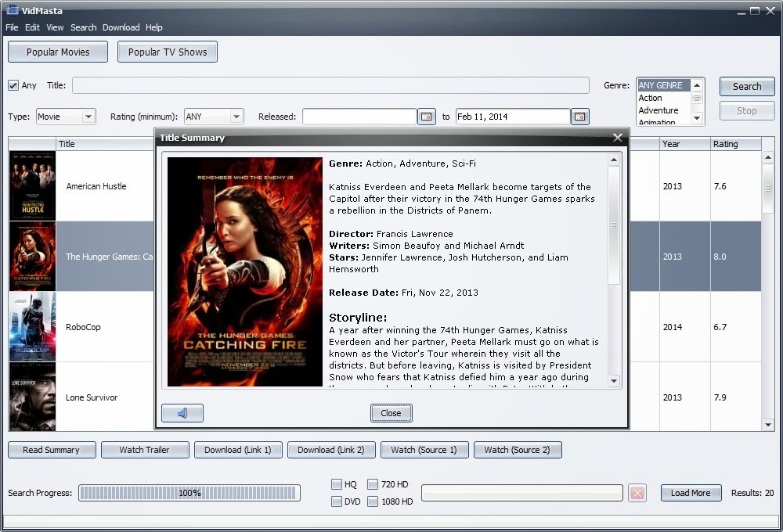The height and width of the screenshot is (532, 783).
Task: Open the Released start date calendar picker
Action: 427,117
